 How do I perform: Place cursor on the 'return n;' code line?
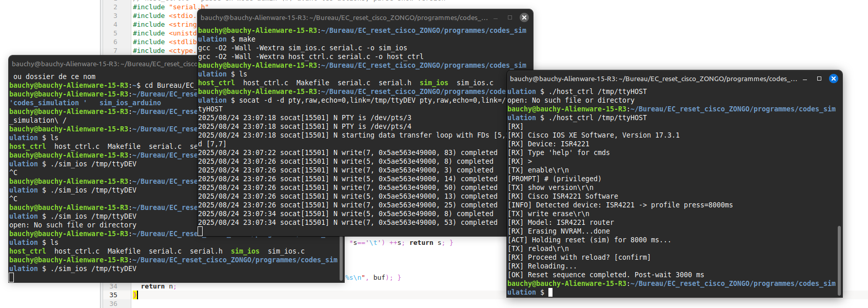[x=158, y=286]
